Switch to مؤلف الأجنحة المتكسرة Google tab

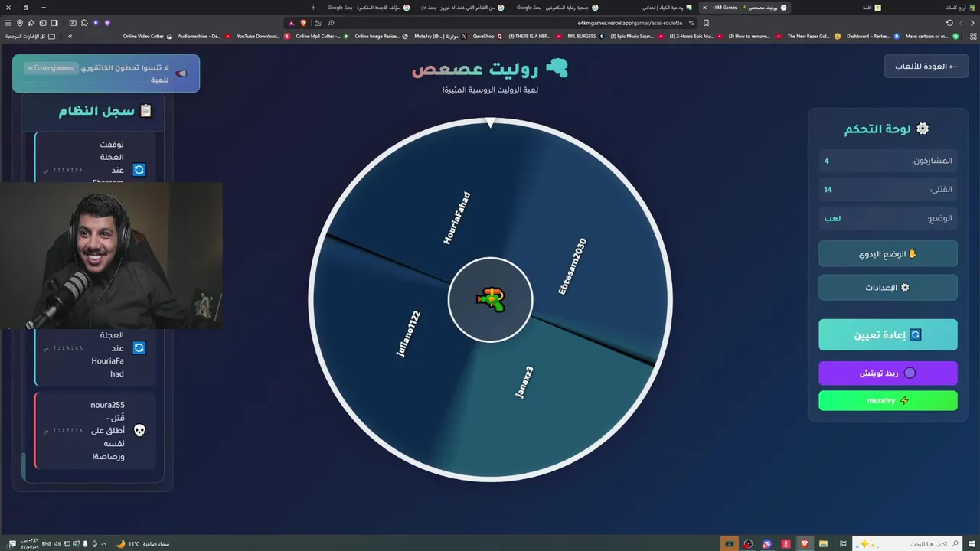pos(367,8)
